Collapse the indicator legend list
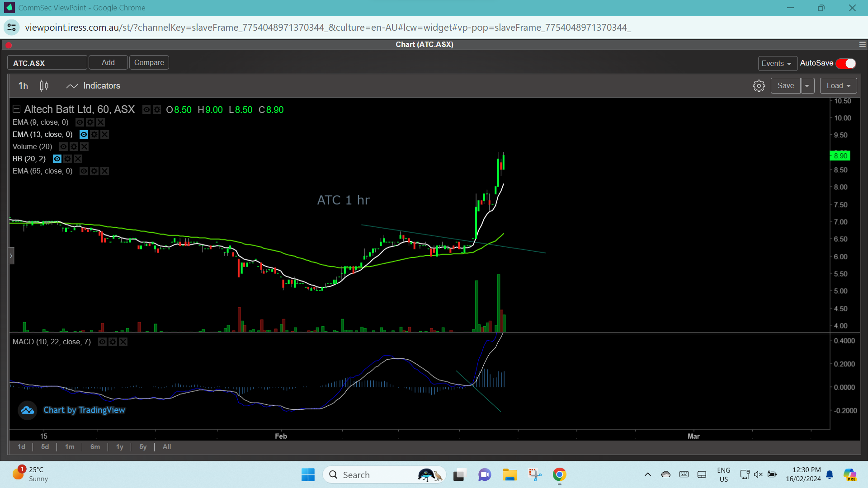Screen dimensions: 868x488 pos(16,109)
